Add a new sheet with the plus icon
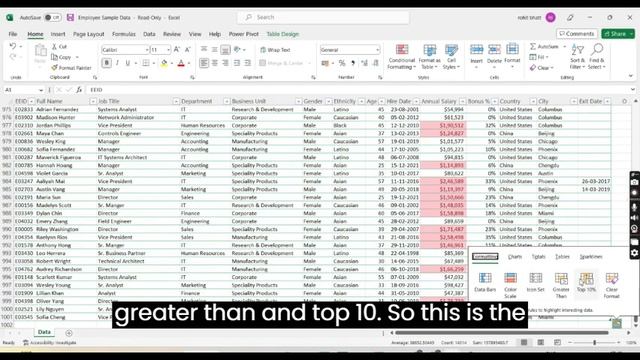 [x=69, y=333]
